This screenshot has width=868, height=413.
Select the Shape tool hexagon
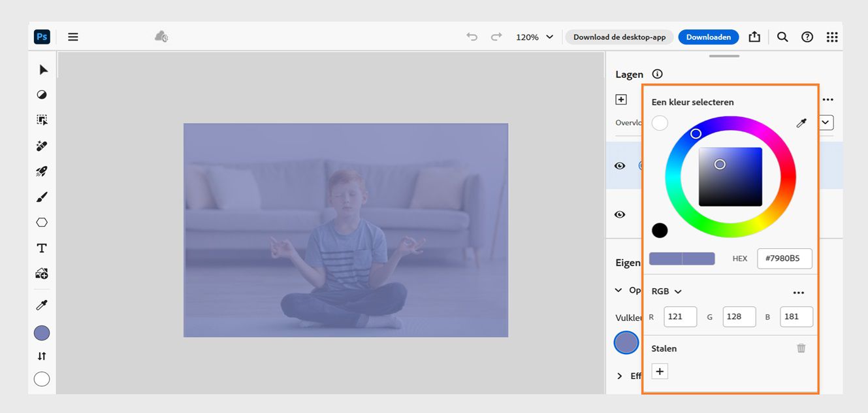click(42, 222)
